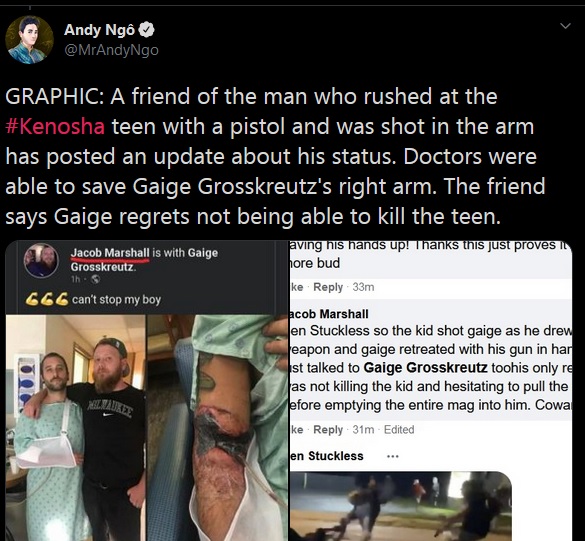Click the verified badge beside Andy Ngô
The height and width of the screenshot is (541, 585).
pos(147,30)
